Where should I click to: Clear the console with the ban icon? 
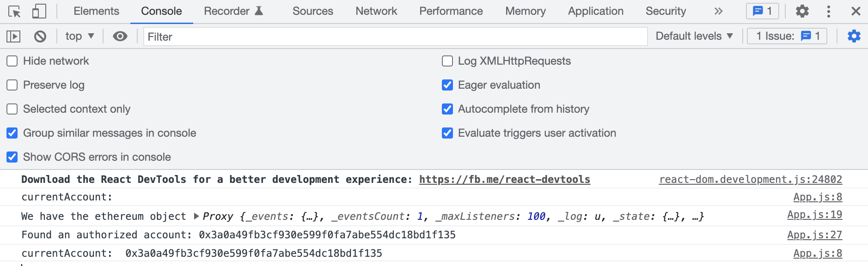tap(40, 36)
